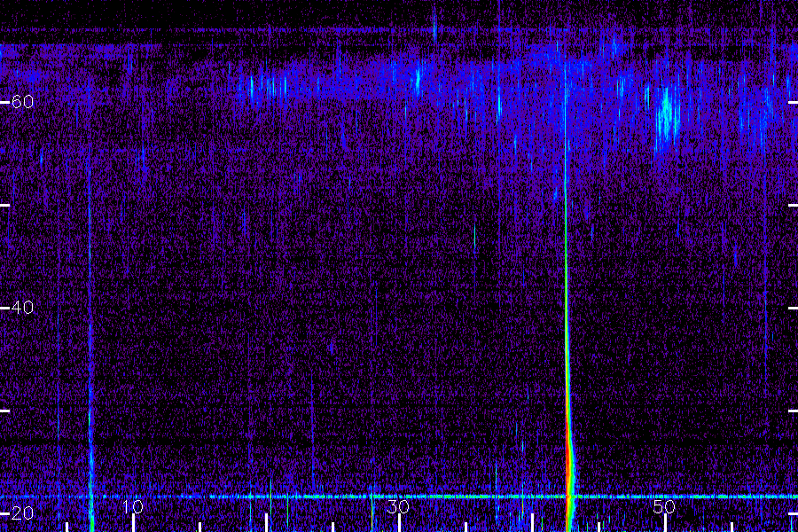Click the "40" vertical axis label

[x=22, y=308]
